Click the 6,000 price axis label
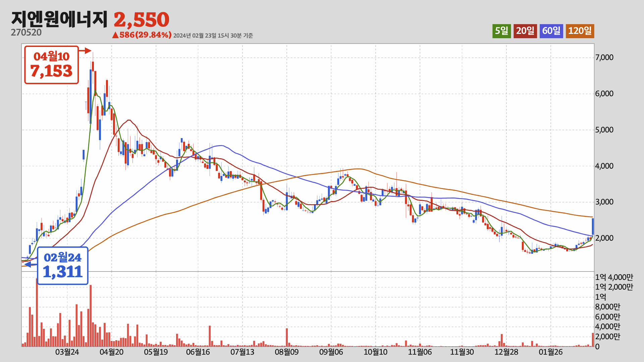The height and width of the screenshot is (362, 644). point(604,94)
